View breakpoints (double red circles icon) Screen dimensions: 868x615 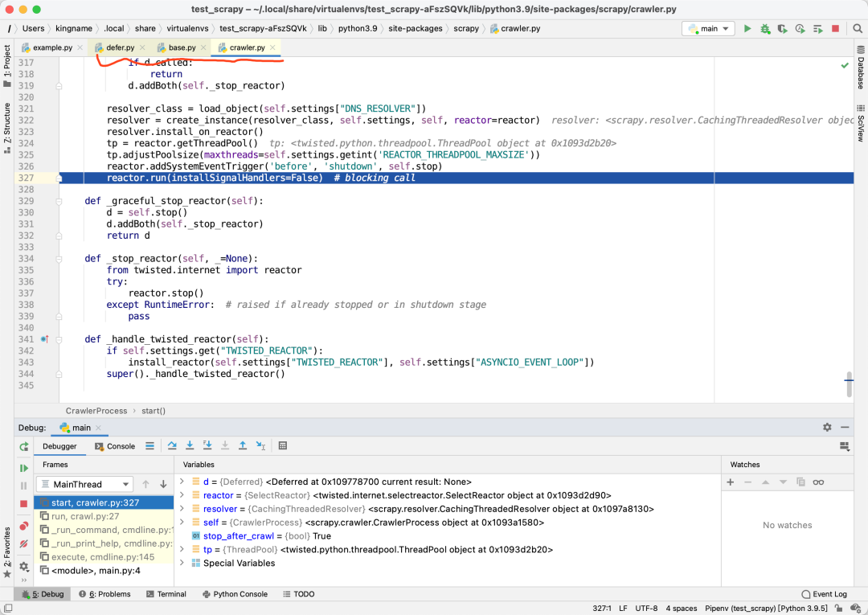(24, 526)
